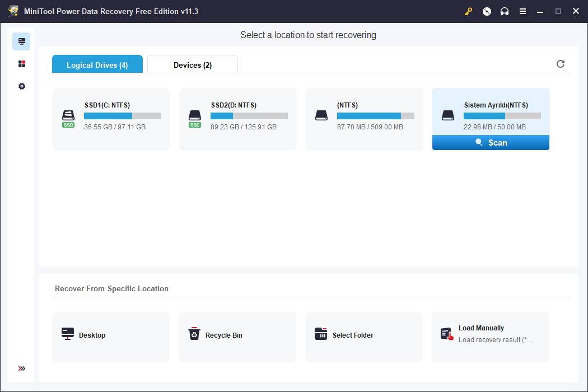Click 89.23 GB / 125.91 GB size text
Image resolution: width=588 pixels, height=392 pixels.
click(244, 127)
